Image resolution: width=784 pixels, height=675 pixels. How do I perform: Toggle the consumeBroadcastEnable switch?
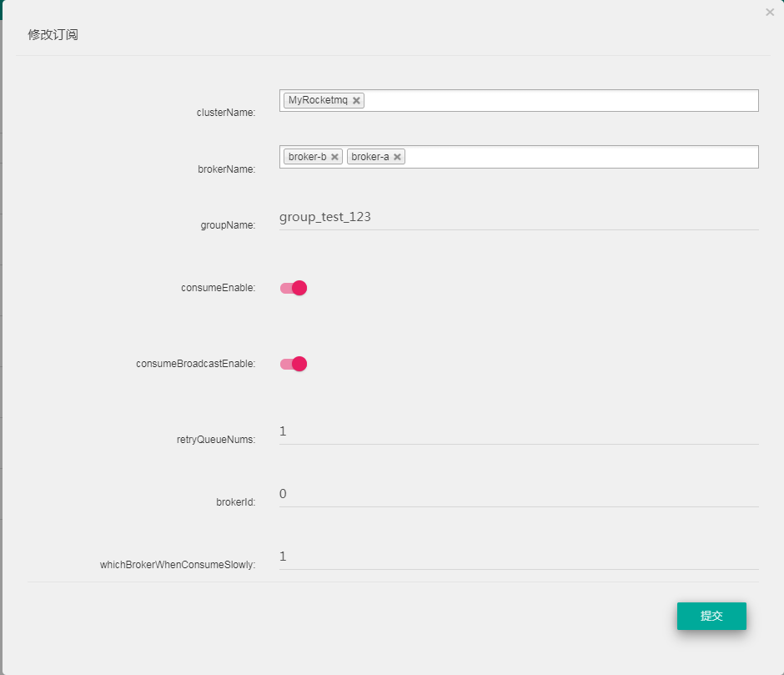(x=294, y=364)
